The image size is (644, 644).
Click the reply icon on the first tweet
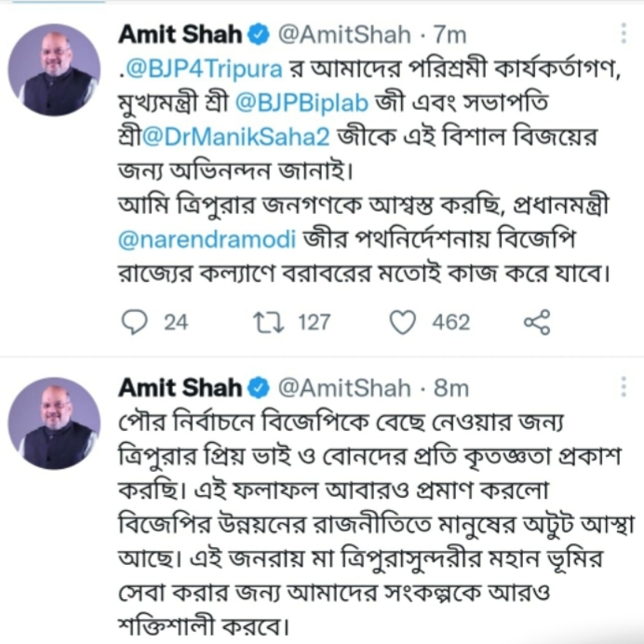(x=136, y=322)
